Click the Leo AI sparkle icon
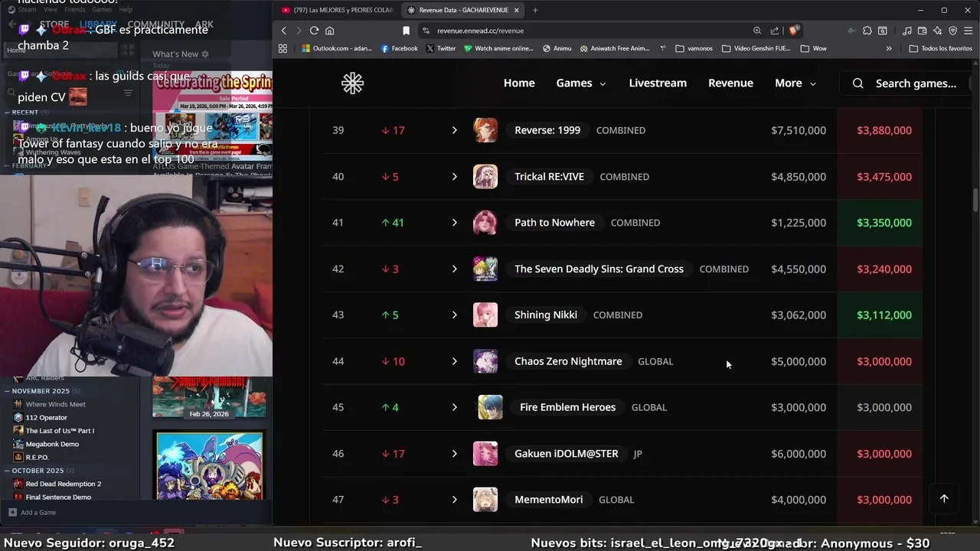Screen dimensions: 980x551 coord(937,31)
